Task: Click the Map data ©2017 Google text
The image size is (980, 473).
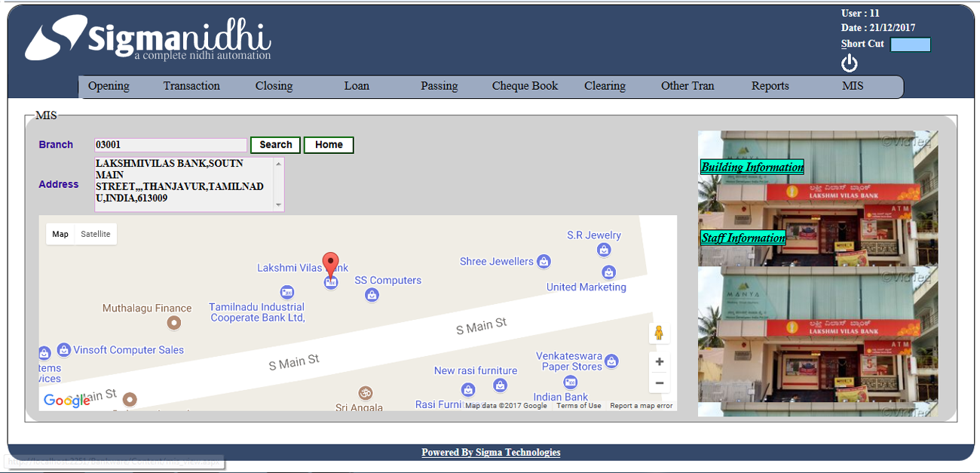Action: [507, 406]
